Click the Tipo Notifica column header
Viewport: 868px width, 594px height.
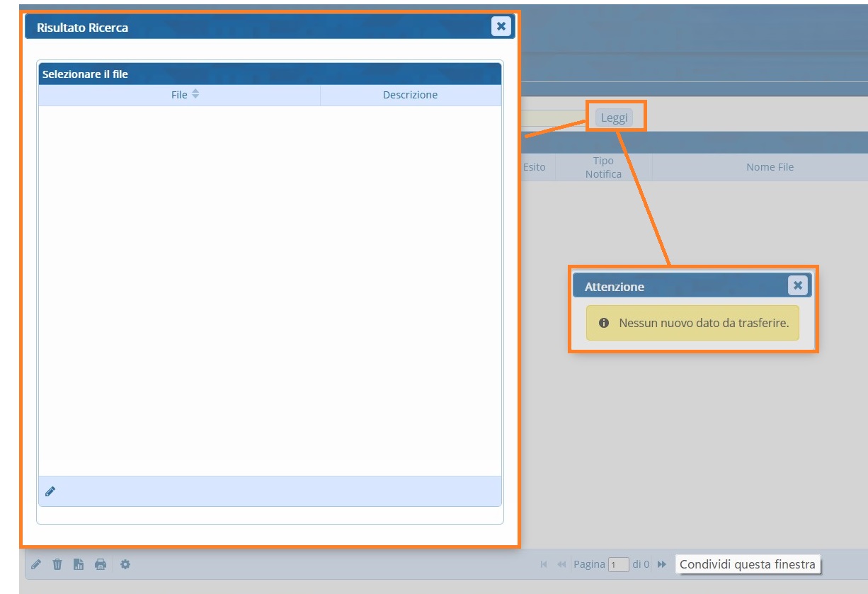coord(603,167)
